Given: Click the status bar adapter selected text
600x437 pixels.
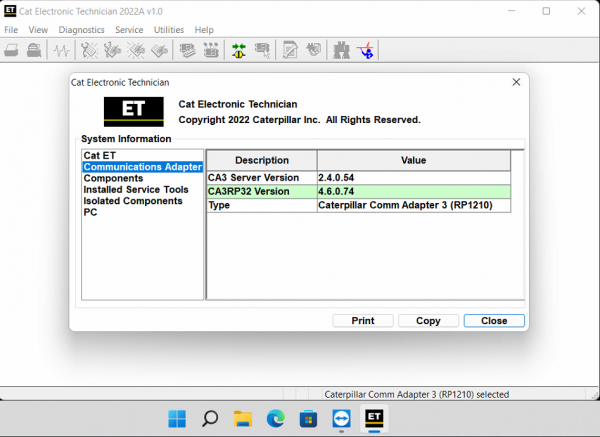Looking at the screenshot, I should pyautogui.click(x=416, y=395).
